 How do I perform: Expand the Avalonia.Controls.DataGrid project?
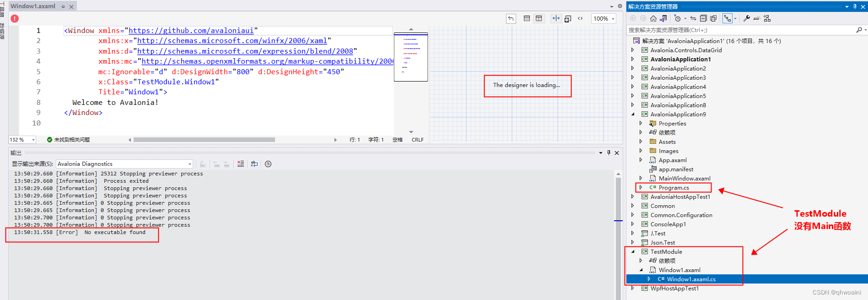633,50
